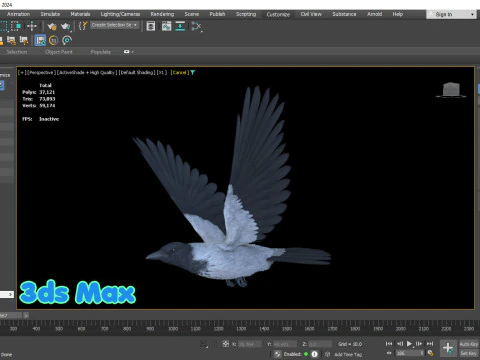Viewport: 480px width, 360px height.
Task: Click the Z coordinate field
Action: click(x=320, y=344)
